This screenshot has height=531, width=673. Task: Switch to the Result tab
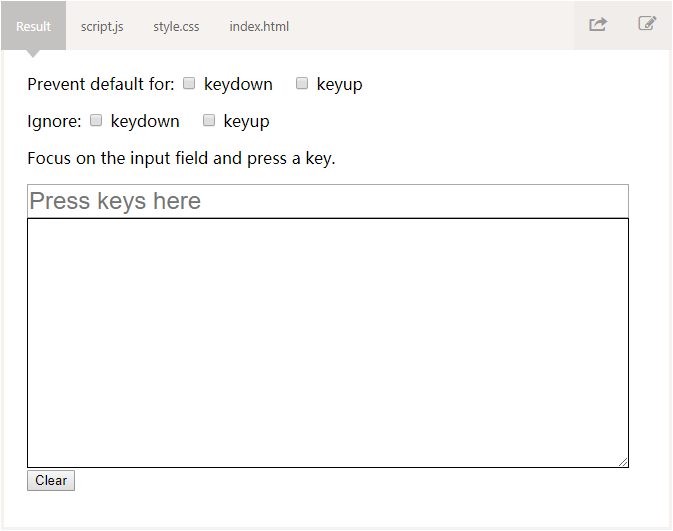[33, 26]
